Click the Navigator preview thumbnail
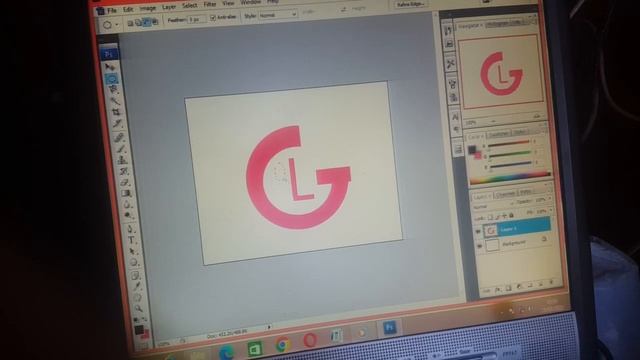The height and width of the screenshot is (360, 640). pyautogui.click(x=501, y=71)
